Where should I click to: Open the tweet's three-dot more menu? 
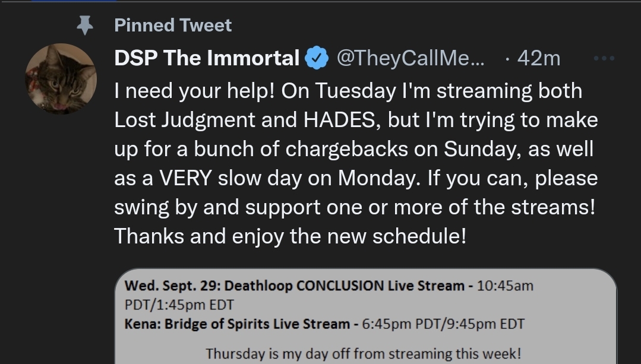click(x=604, y=58)
